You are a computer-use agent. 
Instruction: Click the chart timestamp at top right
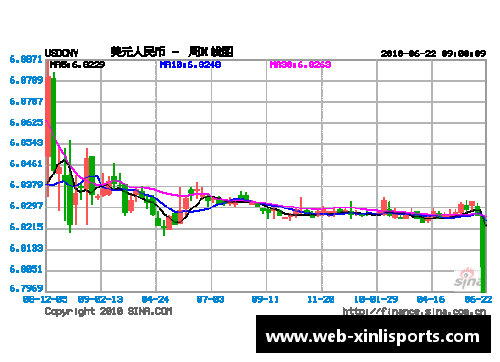coord(433,53)
